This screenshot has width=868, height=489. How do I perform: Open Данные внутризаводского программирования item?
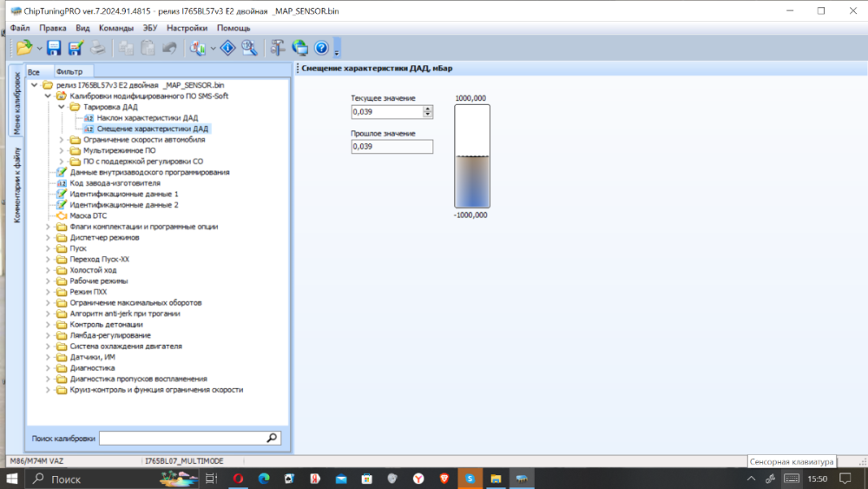point(149,172)
